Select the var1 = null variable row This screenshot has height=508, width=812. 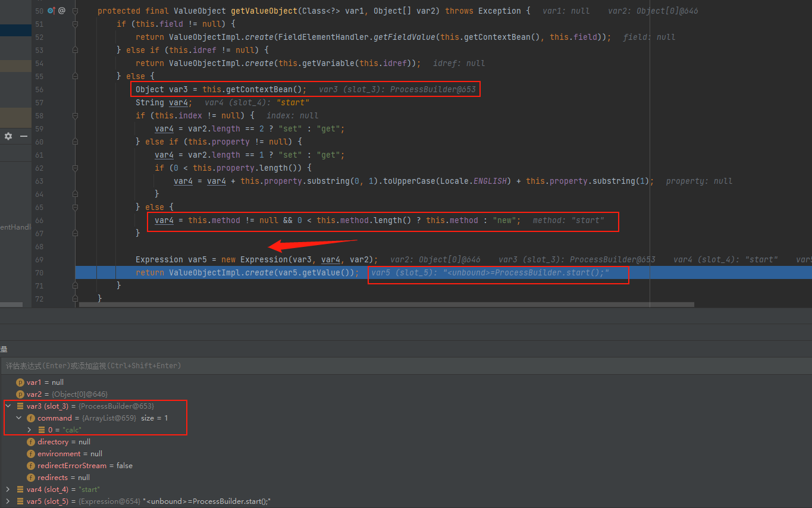click(406, 382)
